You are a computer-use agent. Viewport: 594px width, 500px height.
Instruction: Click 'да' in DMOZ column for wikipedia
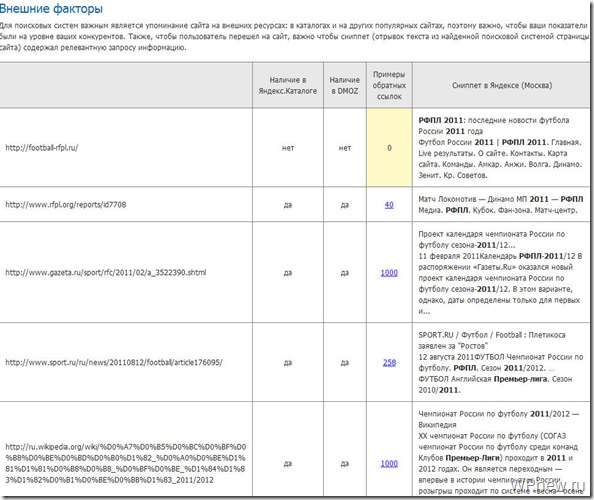click(345, 464)
